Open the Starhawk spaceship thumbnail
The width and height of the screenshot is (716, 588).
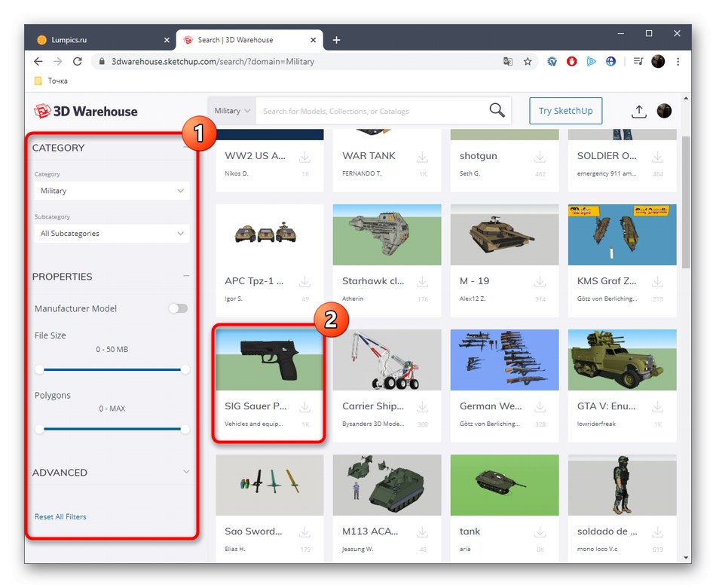coord(387,235)
